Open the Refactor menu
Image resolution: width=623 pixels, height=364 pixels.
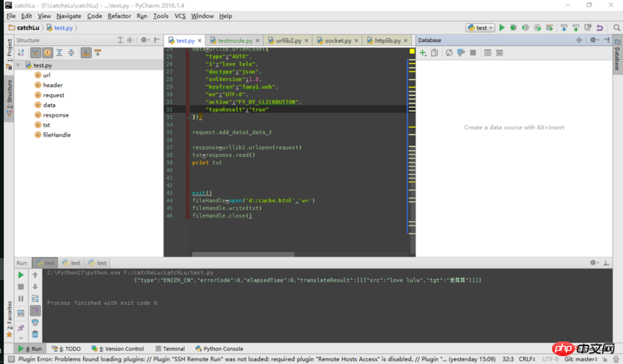click(119, 16)
